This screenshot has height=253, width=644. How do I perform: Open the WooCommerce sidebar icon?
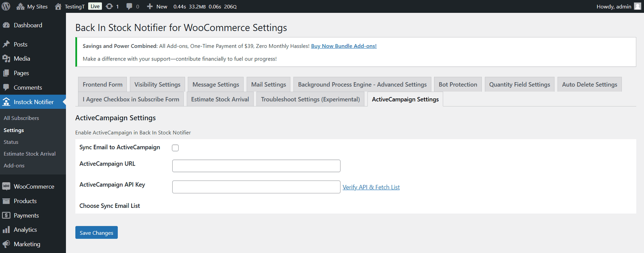[6, 187]
